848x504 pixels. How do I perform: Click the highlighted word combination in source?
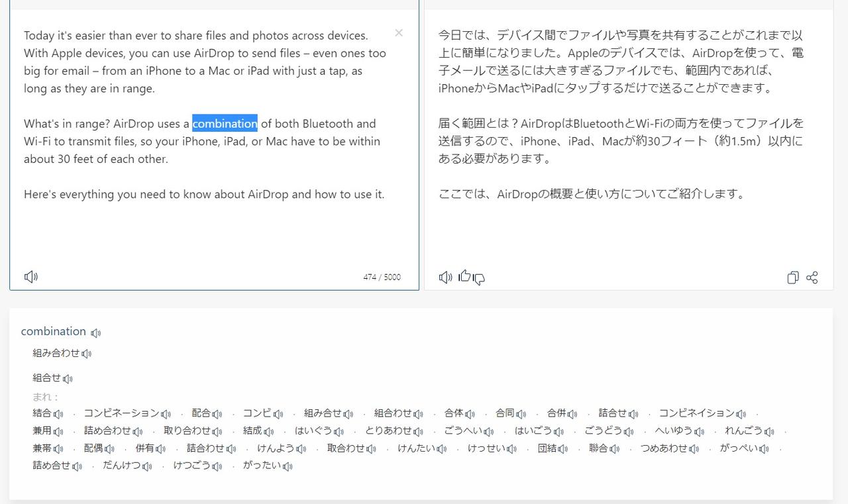(x=225, y=124)
